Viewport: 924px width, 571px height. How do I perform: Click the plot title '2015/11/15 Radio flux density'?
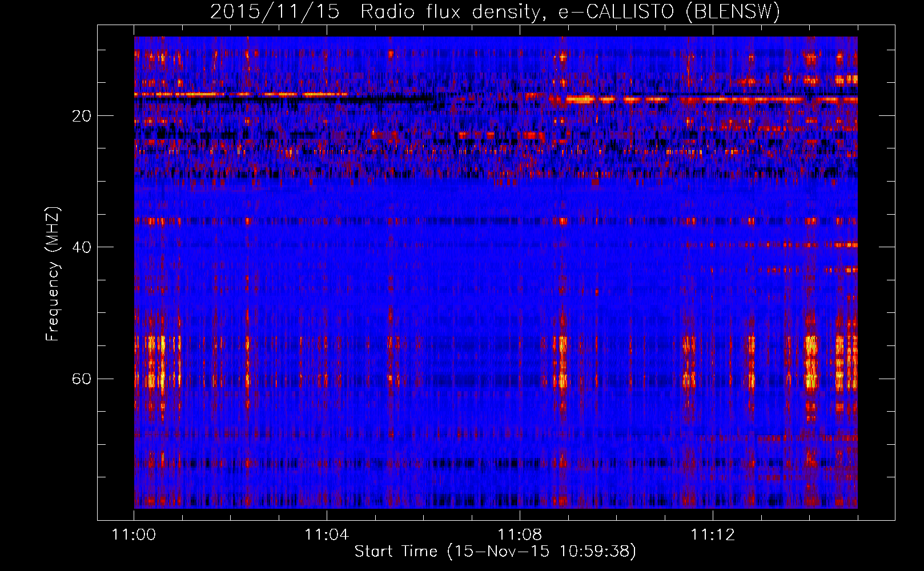click(x=495, y=11)
